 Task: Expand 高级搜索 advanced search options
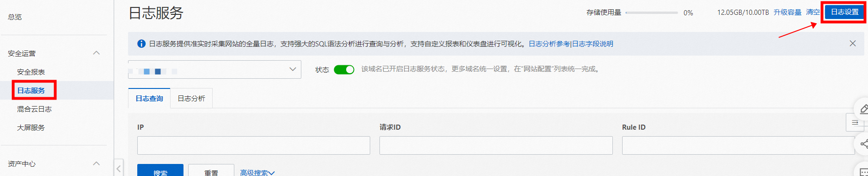tap(257, 173)
